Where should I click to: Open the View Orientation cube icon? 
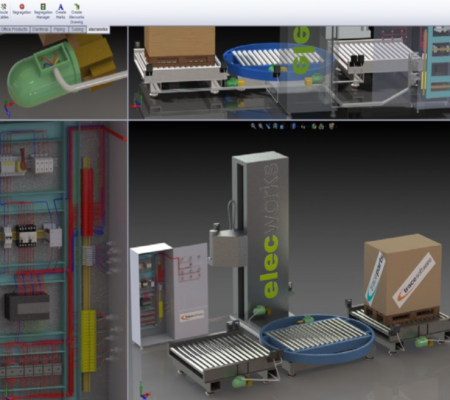(x=282, y=126)
